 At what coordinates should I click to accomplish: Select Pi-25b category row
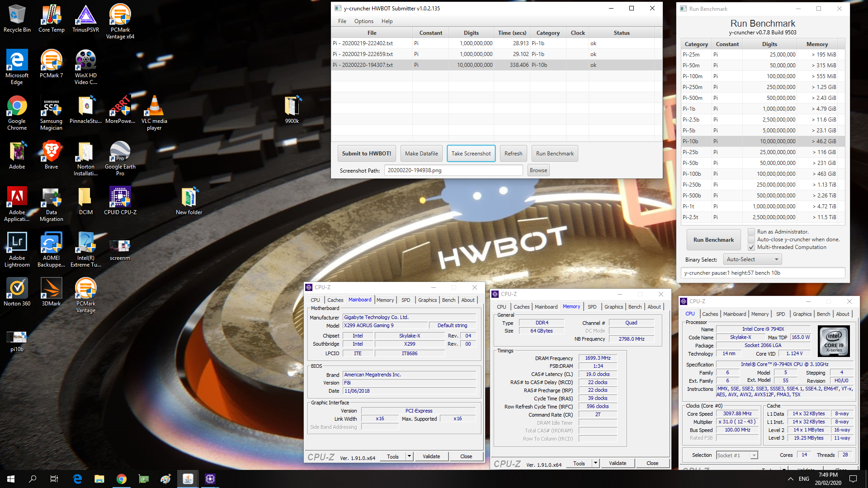(x=763, y=152)
